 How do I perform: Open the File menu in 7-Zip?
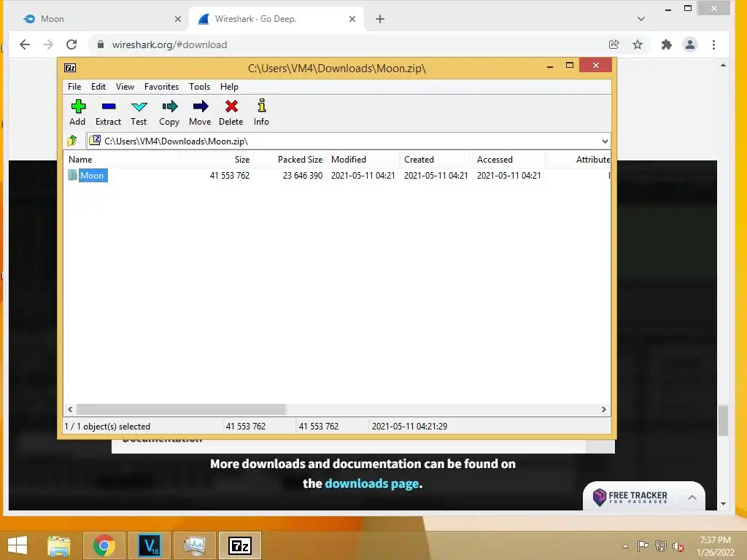[74, 87]
